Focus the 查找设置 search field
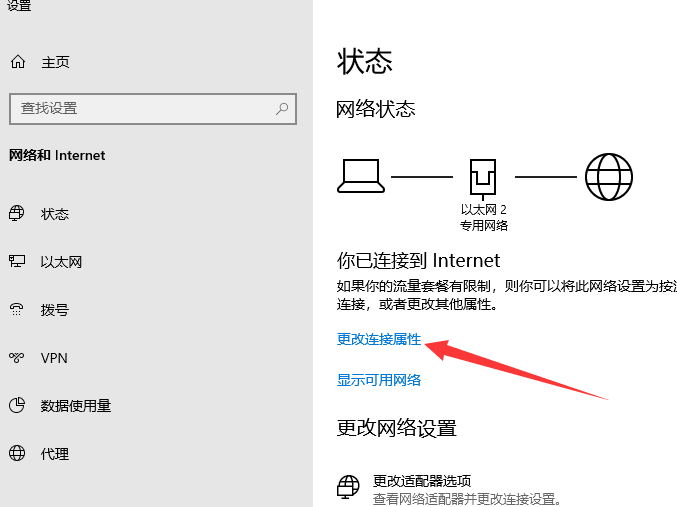 153,109
